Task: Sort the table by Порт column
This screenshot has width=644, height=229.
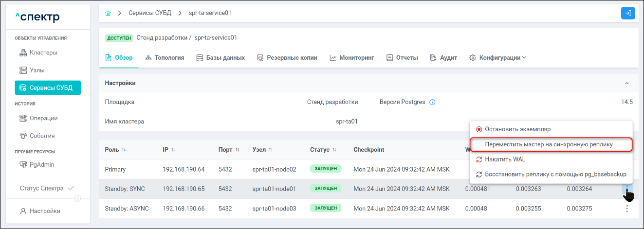Action: (x=238, y=150)
